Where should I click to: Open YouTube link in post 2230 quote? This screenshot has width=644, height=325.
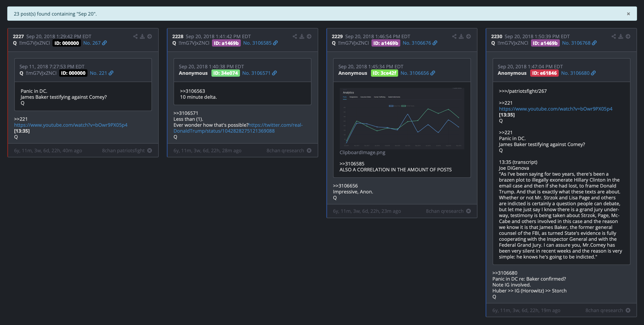(555, 109)
